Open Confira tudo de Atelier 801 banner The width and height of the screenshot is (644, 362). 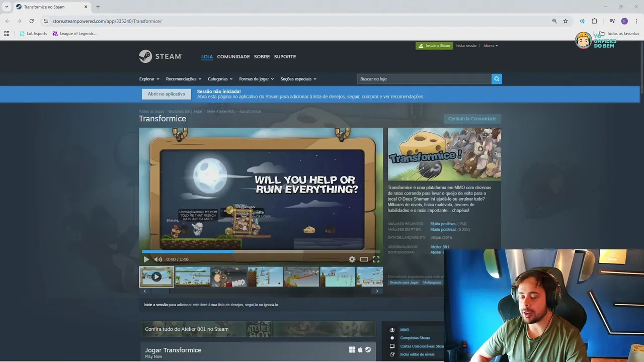click(258, 329)
